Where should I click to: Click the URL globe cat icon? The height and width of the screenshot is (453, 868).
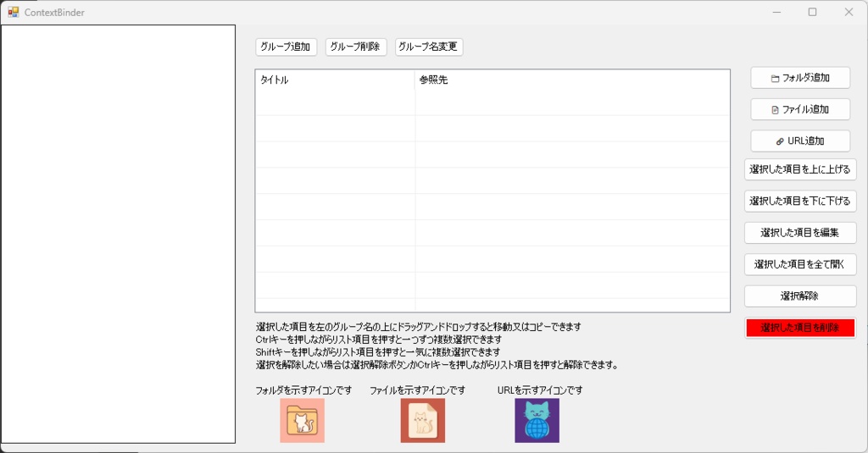pyautogui.click(x=537, y=420)
